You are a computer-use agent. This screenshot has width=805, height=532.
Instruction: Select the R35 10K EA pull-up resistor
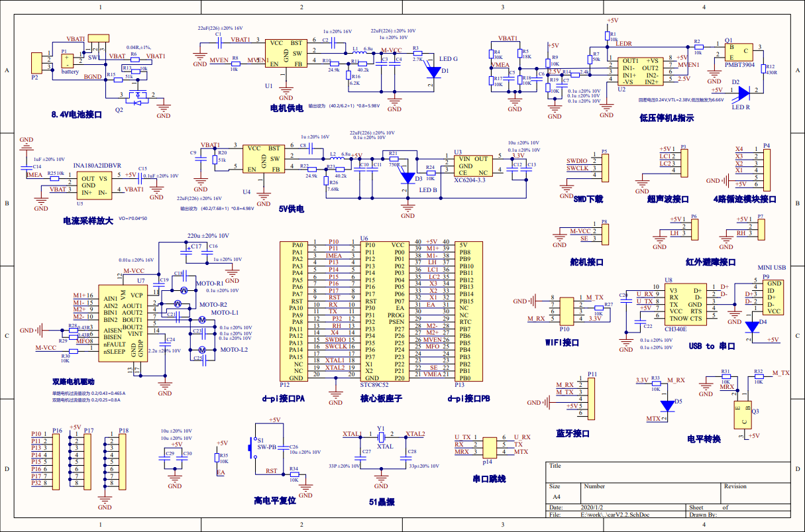pyautogui.click(x=217, y=457)
